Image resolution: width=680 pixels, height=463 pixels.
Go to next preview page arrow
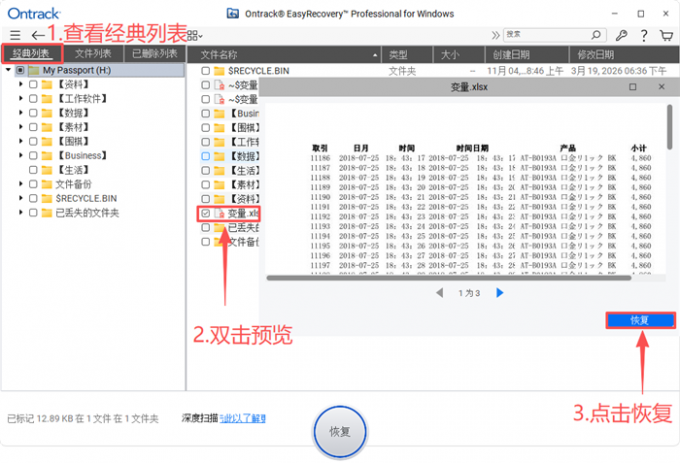coord(500,293)
